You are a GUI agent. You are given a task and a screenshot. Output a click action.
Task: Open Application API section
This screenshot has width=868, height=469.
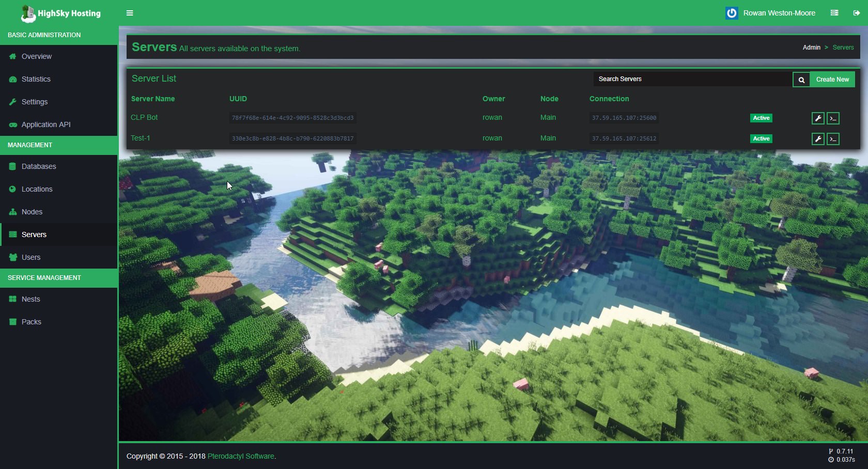pyautogui.click(x=45, y=124)
